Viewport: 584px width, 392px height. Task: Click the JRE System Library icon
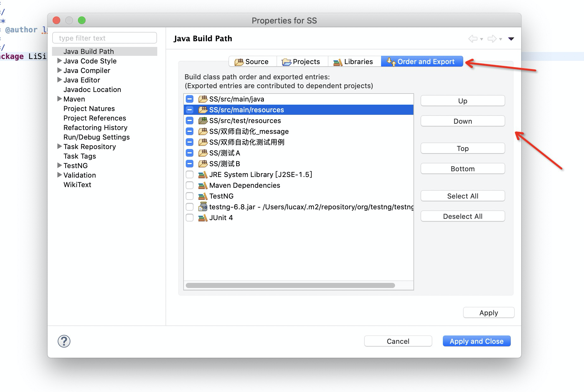pos(203,174)
